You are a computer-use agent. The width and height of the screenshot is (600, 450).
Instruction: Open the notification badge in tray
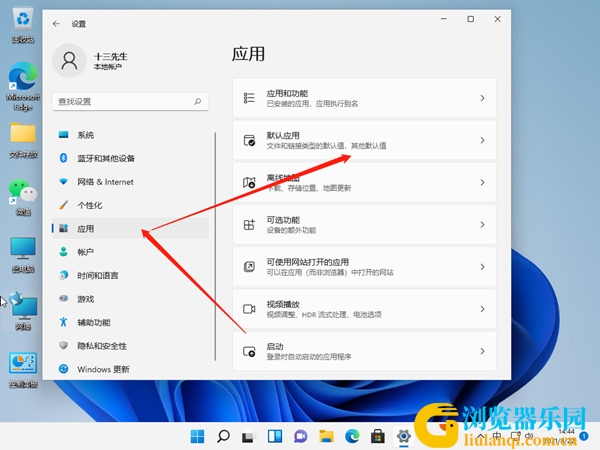584,436
